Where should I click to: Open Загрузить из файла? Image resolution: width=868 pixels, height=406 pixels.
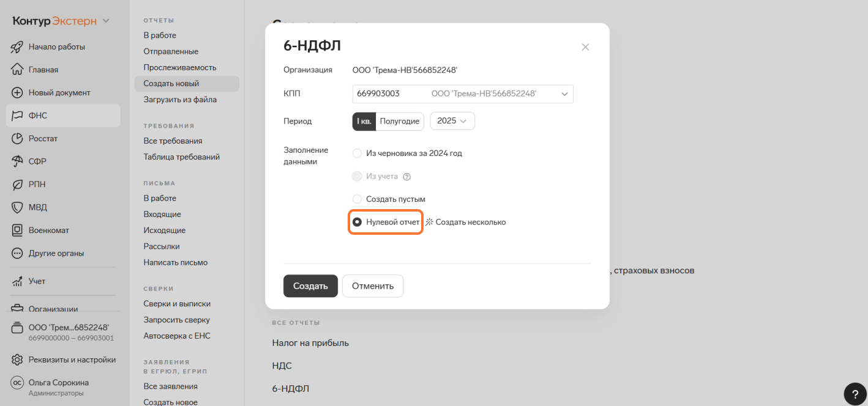tap(180, 100)
